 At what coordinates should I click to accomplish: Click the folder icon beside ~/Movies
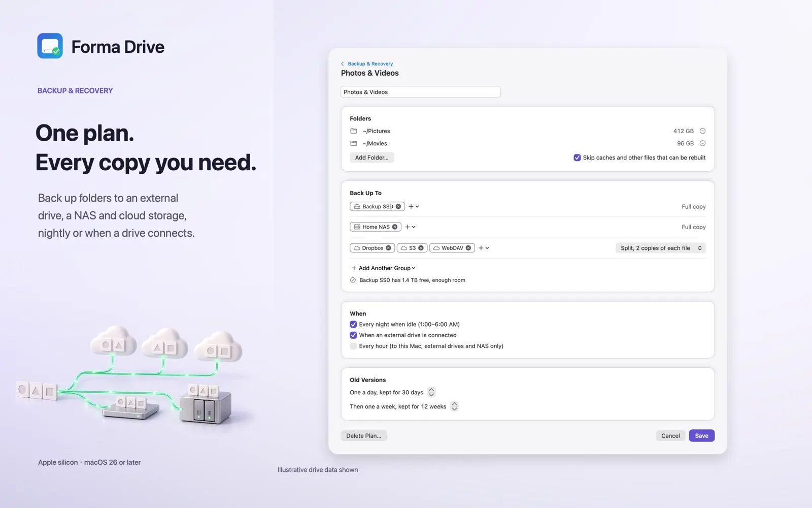(x=354, y=143)
